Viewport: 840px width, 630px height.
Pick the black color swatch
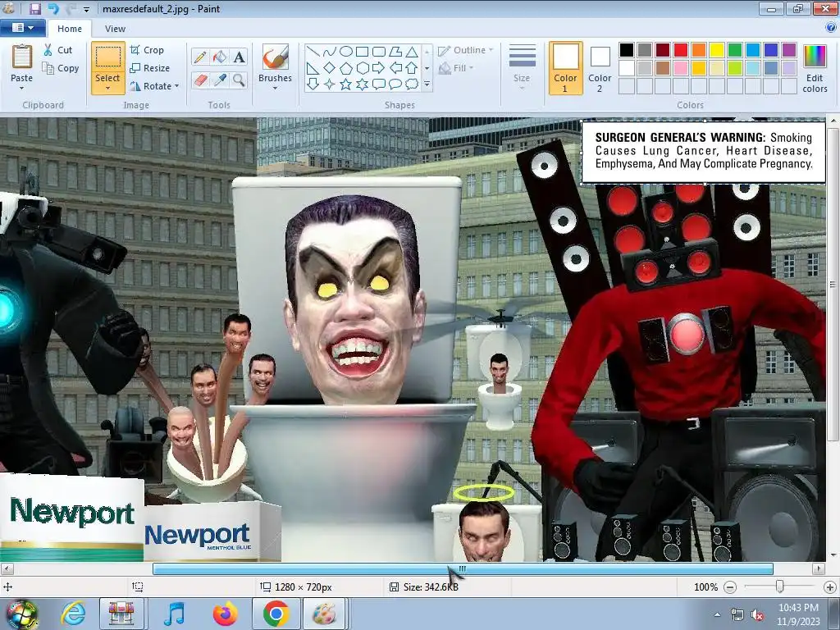pyautogui.click(x=627, y=50)
